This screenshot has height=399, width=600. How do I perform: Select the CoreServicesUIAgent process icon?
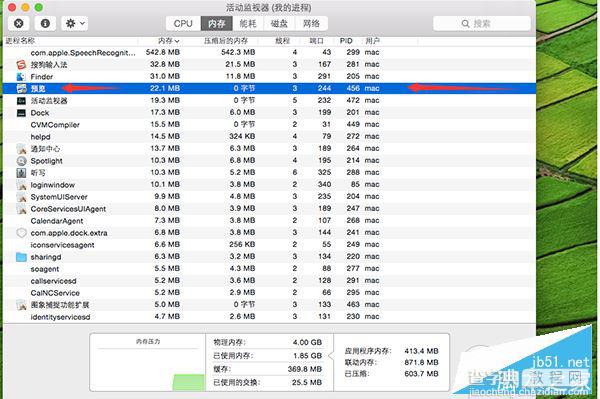pos(21,208)
